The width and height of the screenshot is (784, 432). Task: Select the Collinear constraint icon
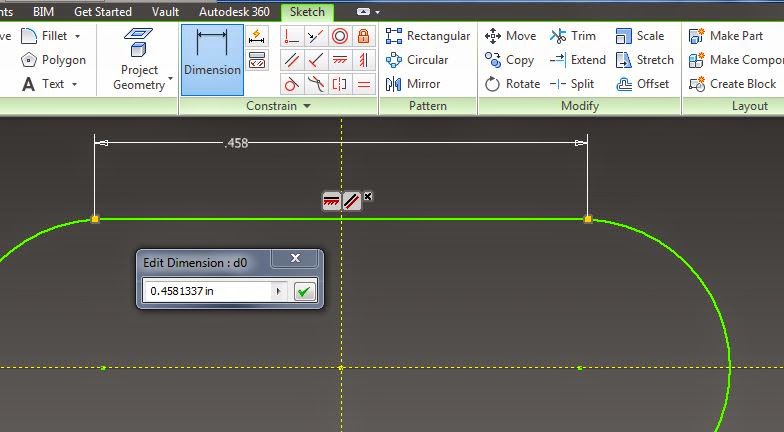[x=316, y=36]
